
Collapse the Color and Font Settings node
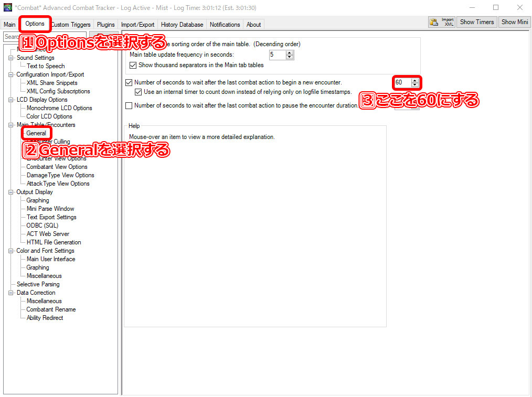[x=10, y=251]
